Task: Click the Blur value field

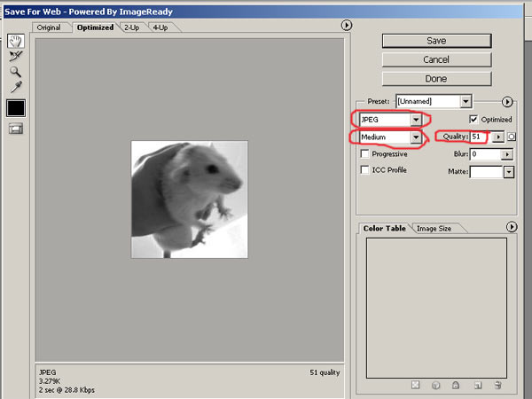Action: point(486,154)
